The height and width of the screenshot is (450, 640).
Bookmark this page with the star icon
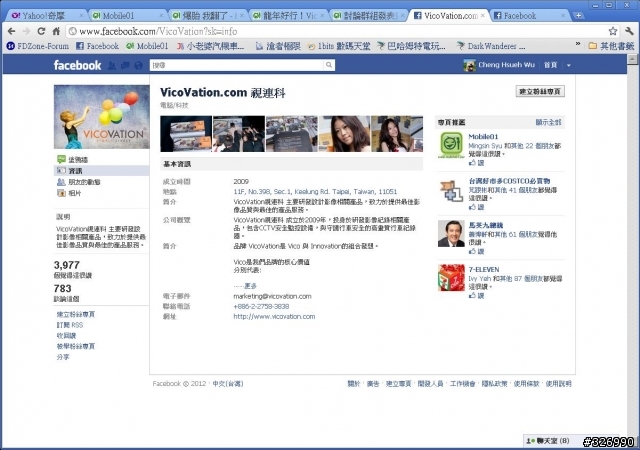pyautogui.click(x=613, y=31)
